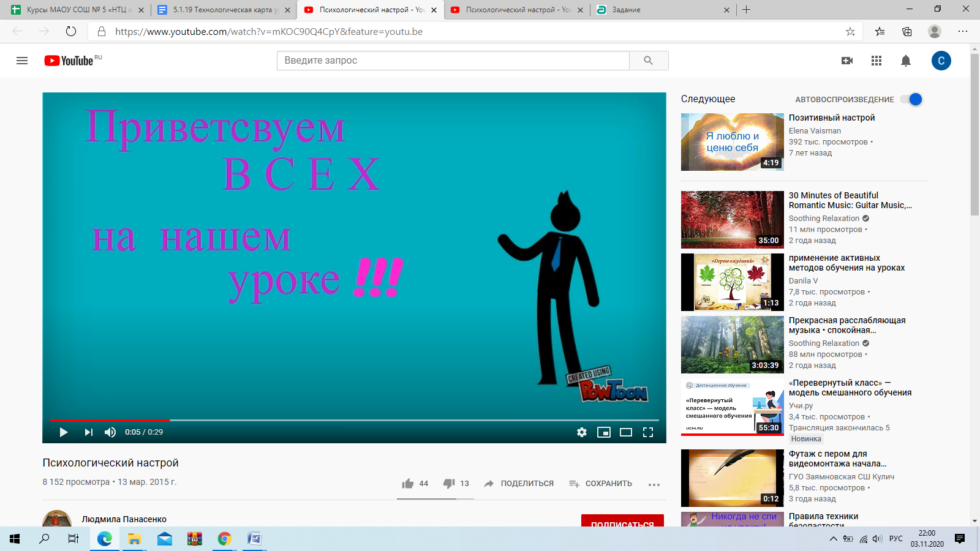This screenshot has height=551, width=980.
Task: Mute the video volume
Action: click(110, 432)
